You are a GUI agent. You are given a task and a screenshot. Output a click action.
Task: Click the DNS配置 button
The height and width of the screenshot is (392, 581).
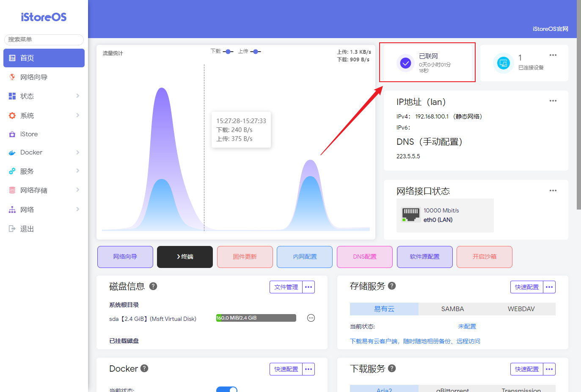click(365, 257)
